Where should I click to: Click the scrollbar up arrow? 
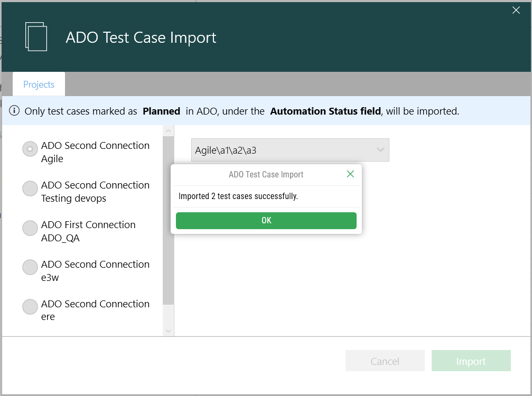[x=168, y=130]
